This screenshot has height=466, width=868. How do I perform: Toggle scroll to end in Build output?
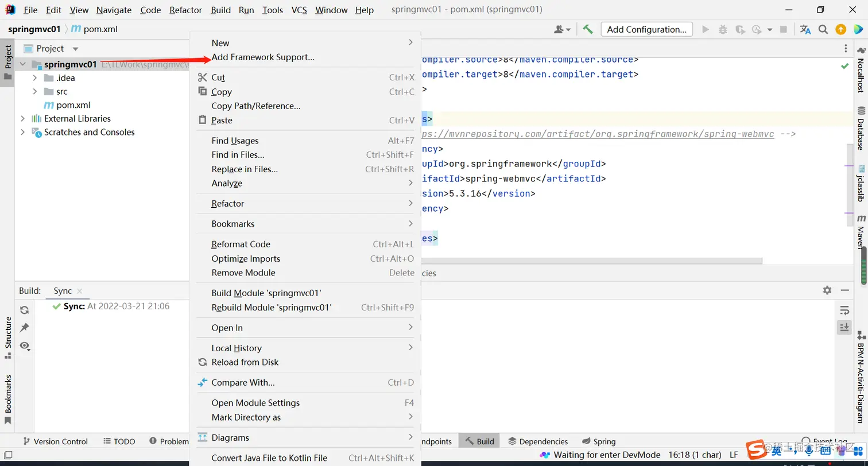844,327
